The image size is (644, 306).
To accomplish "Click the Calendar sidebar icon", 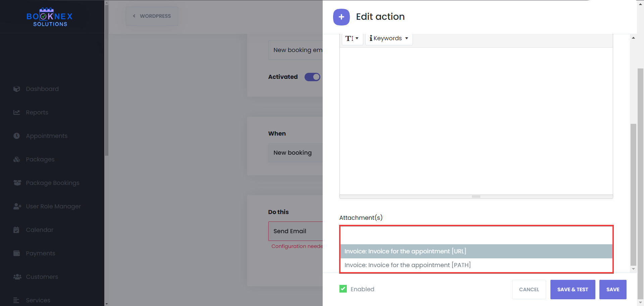I will [x=16, y=230].
